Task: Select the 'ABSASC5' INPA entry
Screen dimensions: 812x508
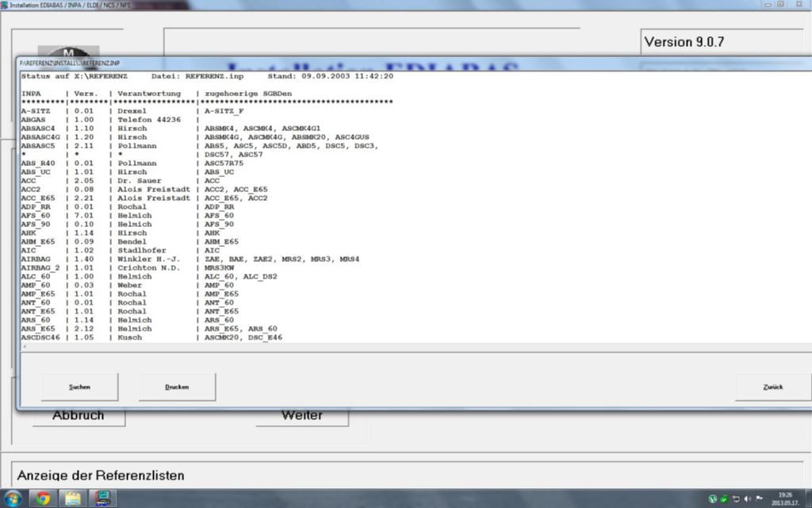Action: [38, 146]
